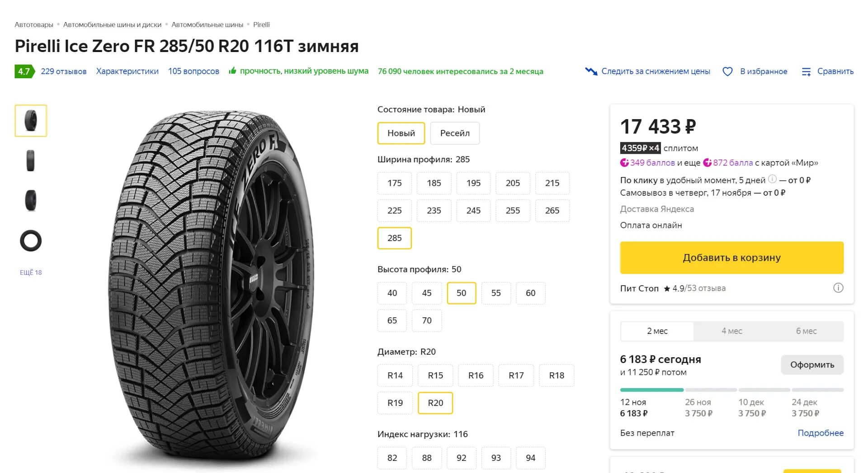The width and height of the screenshot is (868, 473).
Task: Select the Ресейл condition option
Action: [x=455, y=133]
